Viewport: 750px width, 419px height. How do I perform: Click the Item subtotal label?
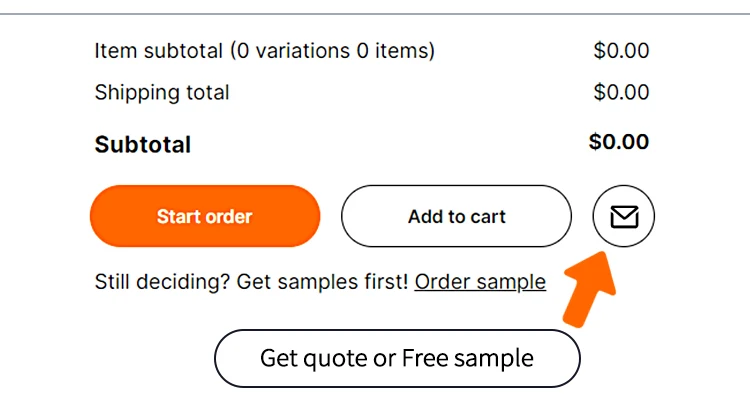pyautogui.click(x=264, y=50)
